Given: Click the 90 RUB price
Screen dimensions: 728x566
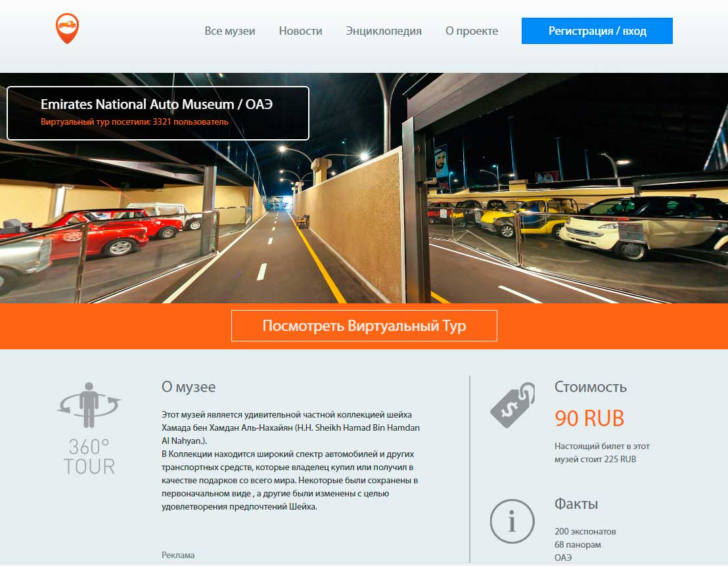Looking at the screenshot, I should 589,418.
